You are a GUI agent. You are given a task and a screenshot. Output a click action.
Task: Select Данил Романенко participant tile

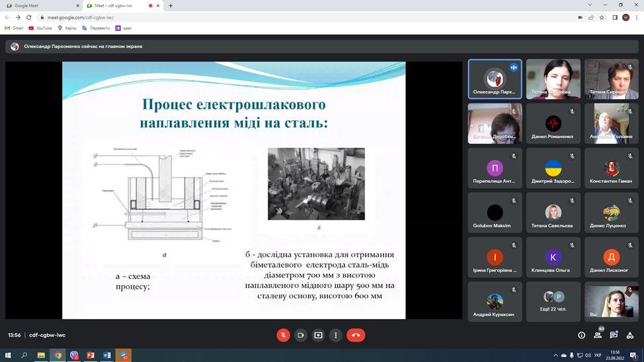coord(553,124)
